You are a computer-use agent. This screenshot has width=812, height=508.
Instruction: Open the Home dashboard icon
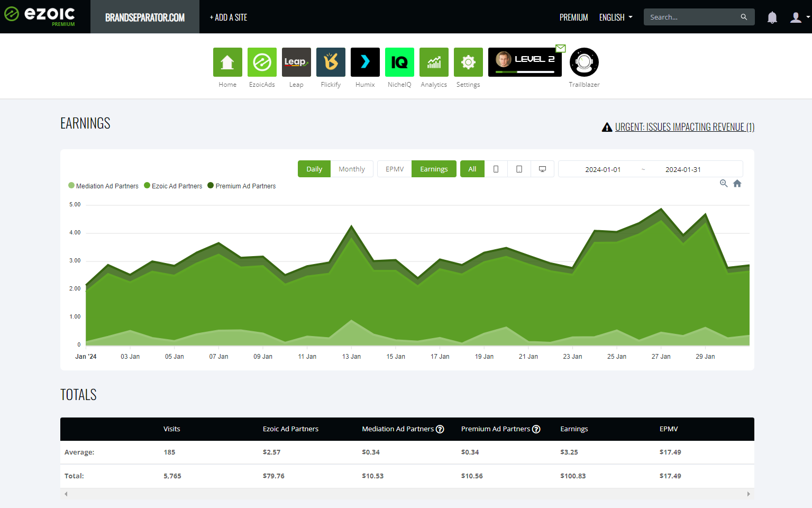point(227,62)
